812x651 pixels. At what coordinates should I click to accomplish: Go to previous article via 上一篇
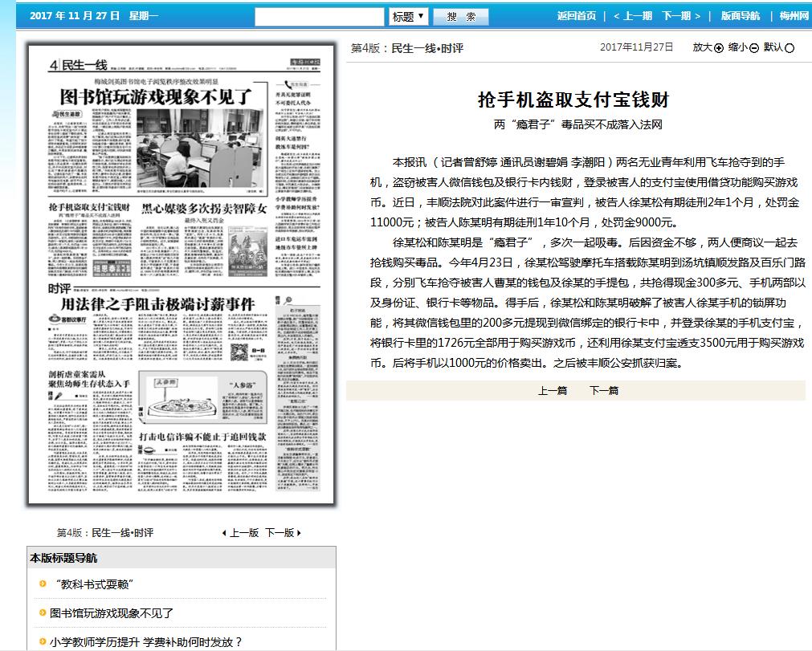553,391
